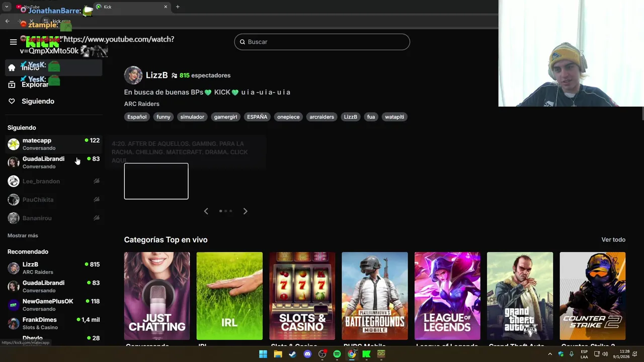
Task: Open the ARC Raiders category link under the title
Action: click(141, 104)
